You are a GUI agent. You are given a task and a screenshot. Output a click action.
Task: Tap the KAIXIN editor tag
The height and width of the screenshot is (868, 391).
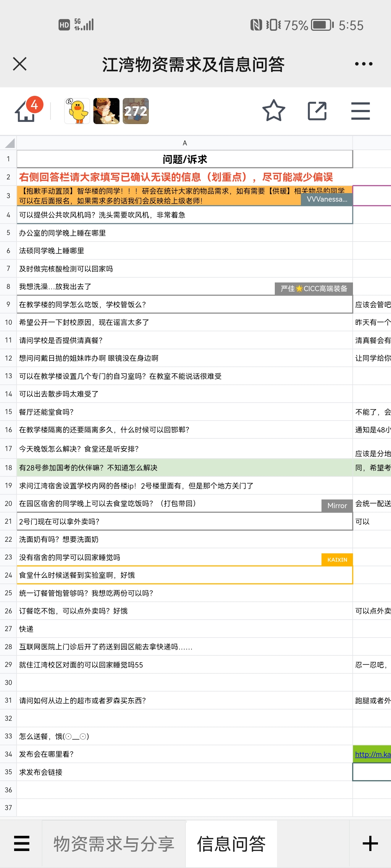pos(337,559)
